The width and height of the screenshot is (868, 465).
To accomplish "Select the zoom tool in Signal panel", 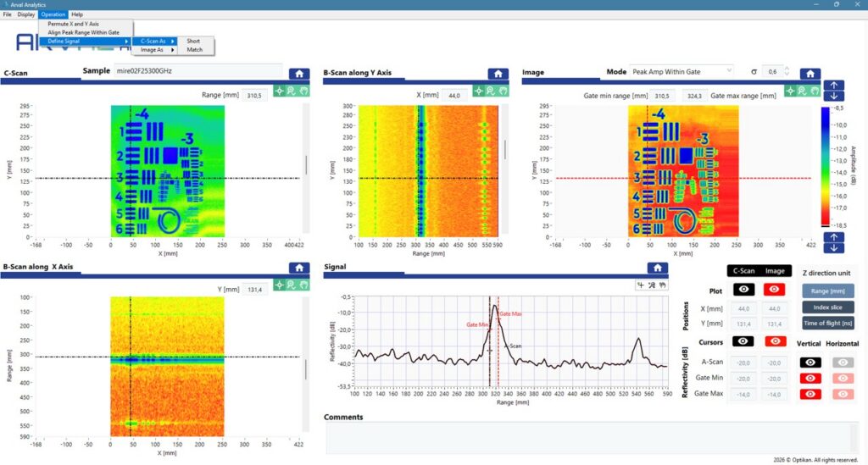I will click(652, 285).
